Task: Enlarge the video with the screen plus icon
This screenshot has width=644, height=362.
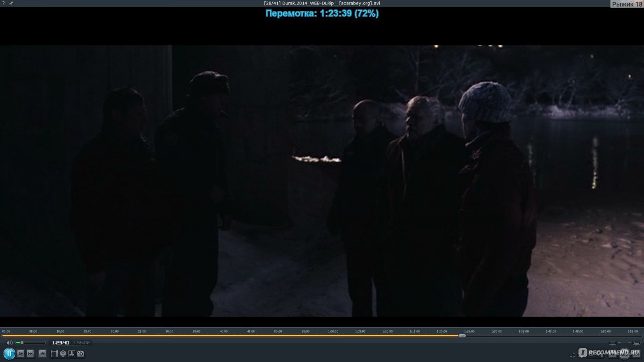Action: pos(614,343)
